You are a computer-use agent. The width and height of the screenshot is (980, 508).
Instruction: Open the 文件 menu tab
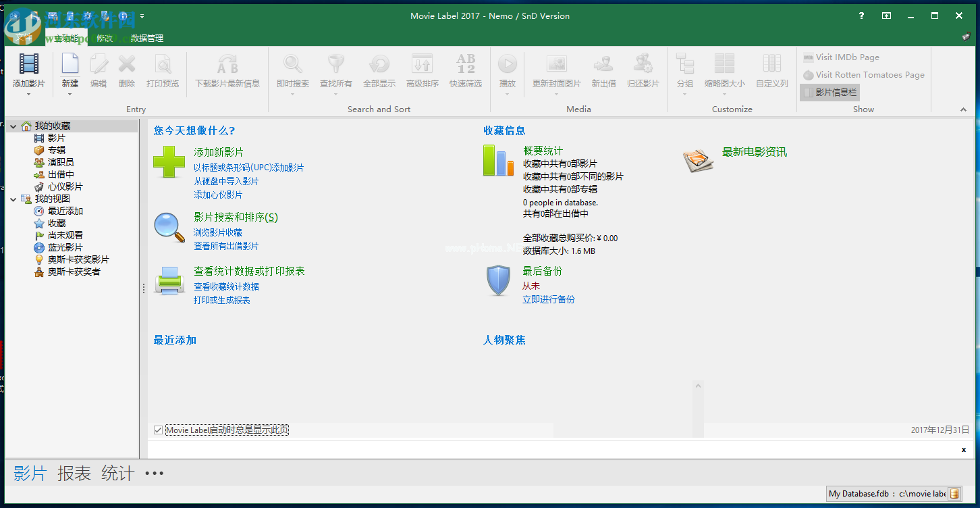(x=24, y=39)
